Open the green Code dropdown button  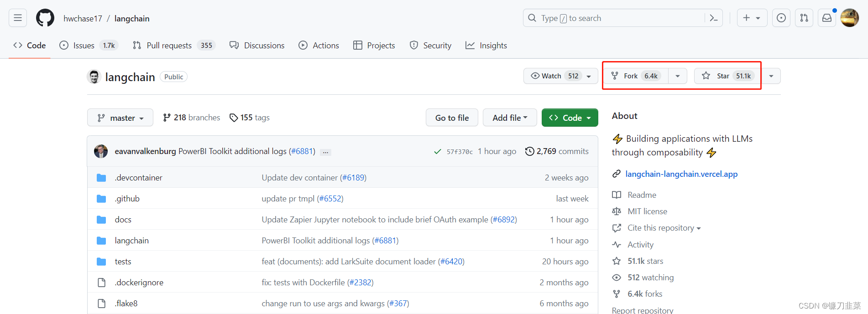tap(570, 118)
